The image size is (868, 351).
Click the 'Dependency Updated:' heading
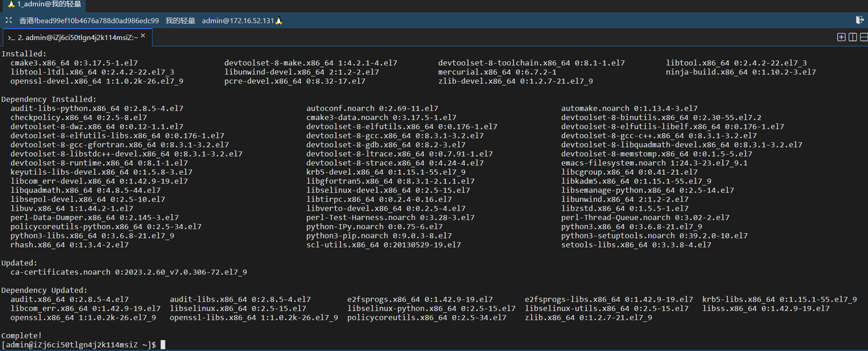pyautogui.click(x=44, y=291)
